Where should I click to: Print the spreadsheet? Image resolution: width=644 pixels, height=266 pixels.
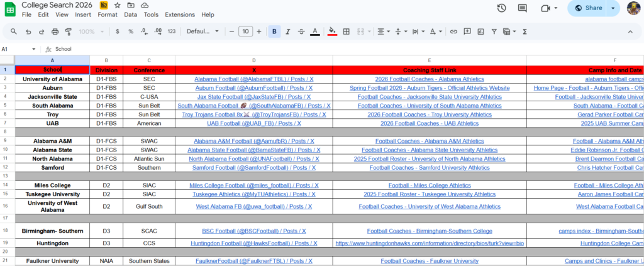click(x=55, y=31)
